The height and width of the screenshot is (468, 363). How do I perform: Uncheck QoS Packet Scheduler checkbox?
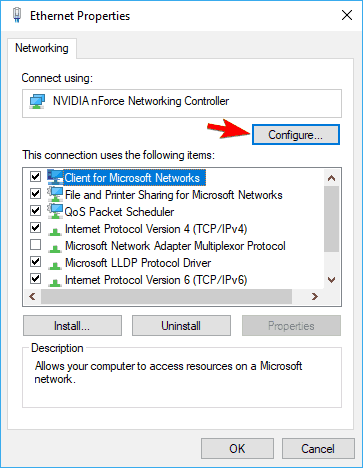[x=35, y=210]
